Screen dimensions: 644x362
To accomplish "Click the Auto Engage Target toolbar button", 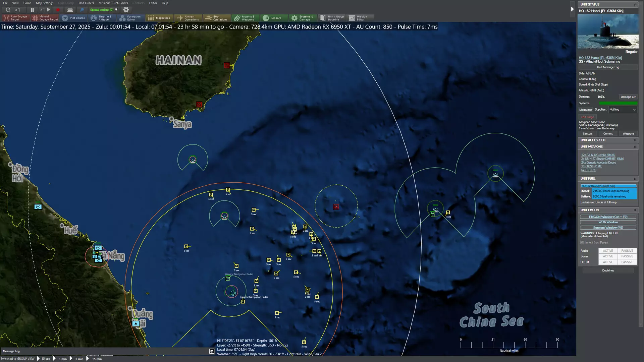I will click(16, 18).
